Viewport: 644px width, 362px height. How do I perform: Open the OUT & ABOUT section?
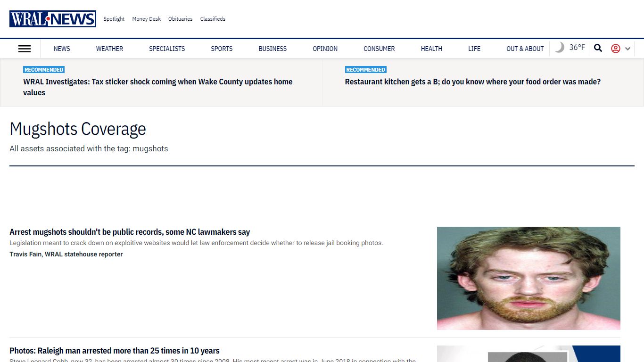[x=525, y=49]
